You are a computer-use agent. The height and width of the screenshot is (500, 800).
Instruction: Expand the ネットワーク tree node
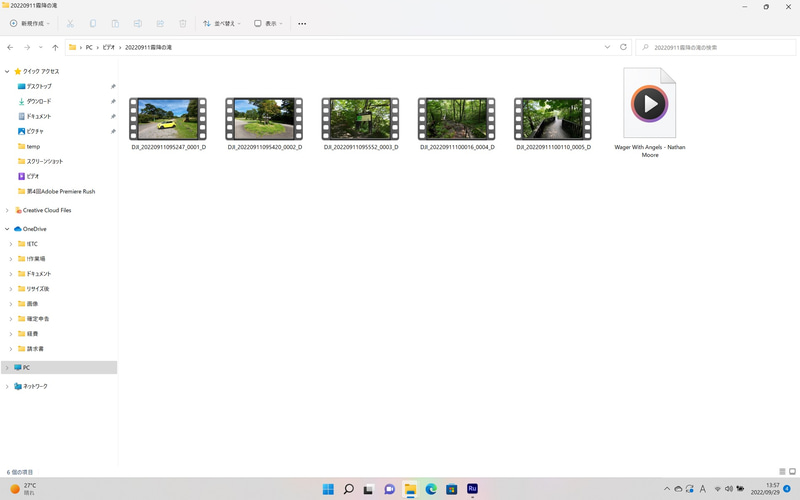pos(7,386)
